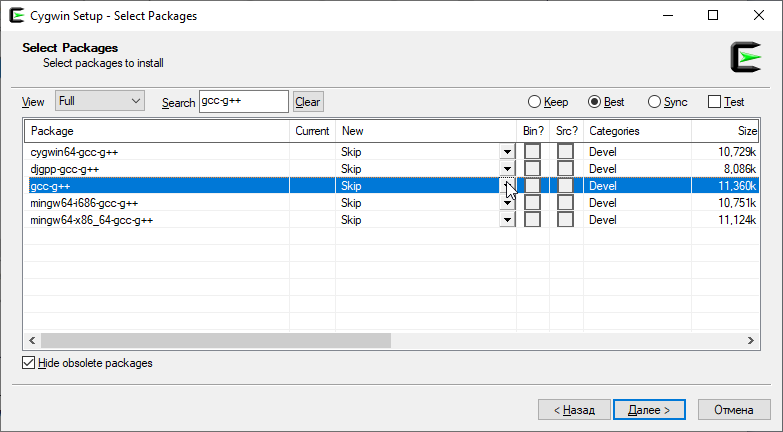783x432 pixels.
Task: Click the Categories column header
Action: point(636,131)
